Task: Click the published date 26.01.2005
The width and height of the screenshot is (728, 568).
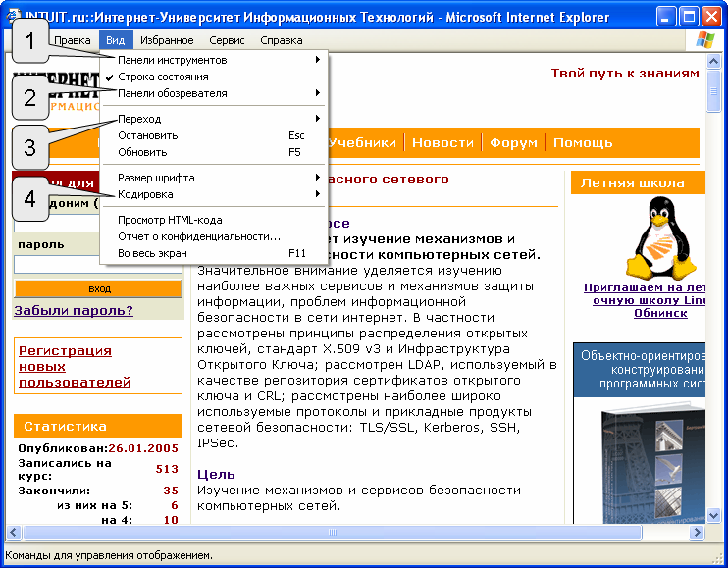Action: [x=143, y=448]
